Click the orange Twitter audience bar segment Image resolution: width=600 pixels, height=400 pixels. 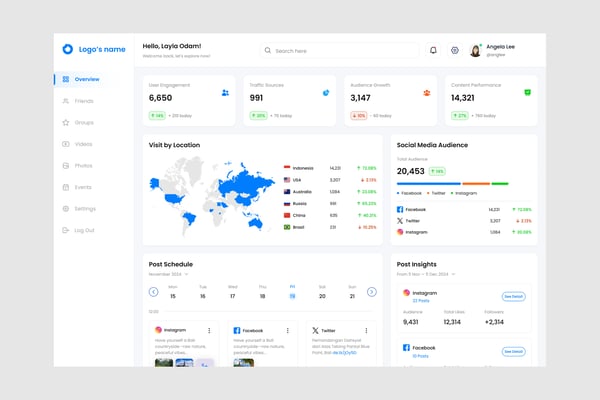tap(476, 184)
